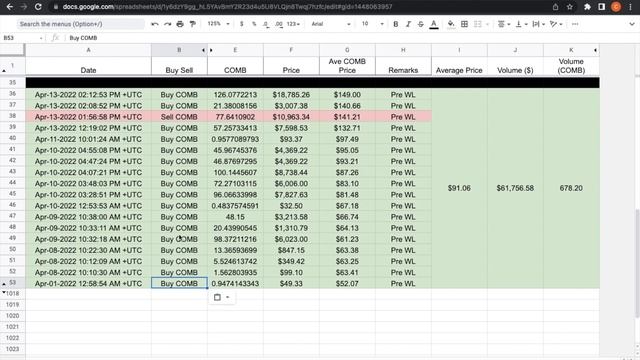This screenshot has height=360, width=640.
Task: Click the browser back arrow
Action: coord(9,7)
